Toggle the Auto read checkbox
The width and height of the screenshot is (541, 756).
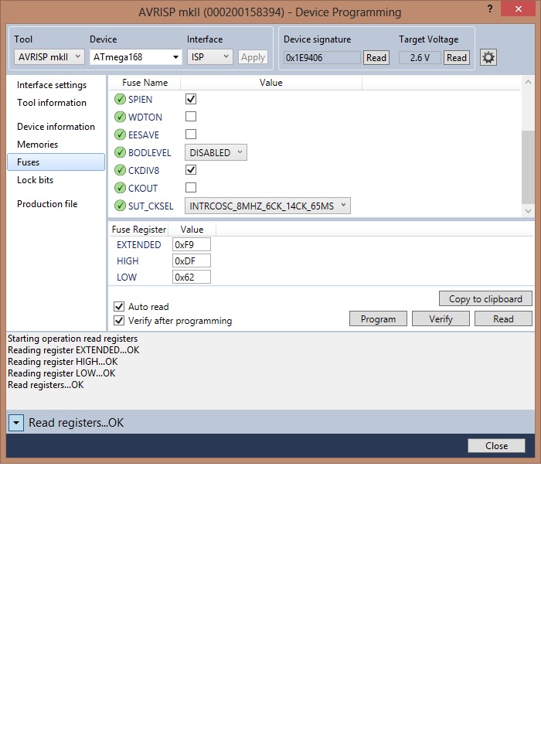click(118, 306)
